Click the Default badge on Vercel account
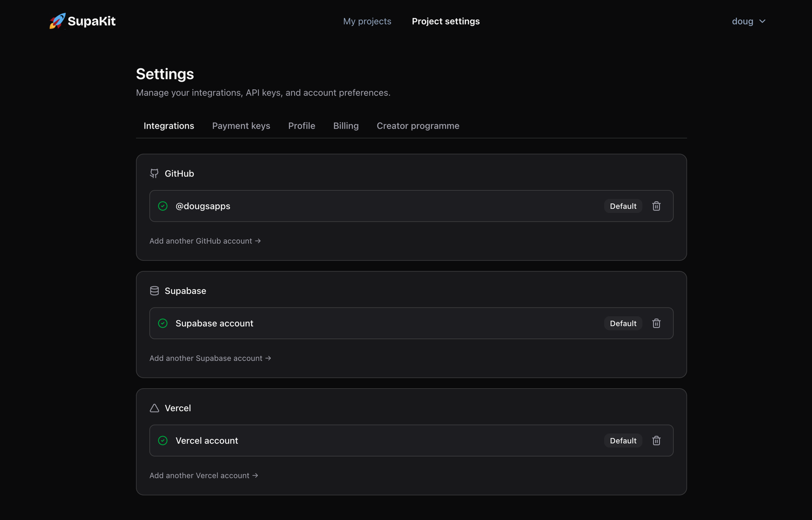 coord(623,440)
